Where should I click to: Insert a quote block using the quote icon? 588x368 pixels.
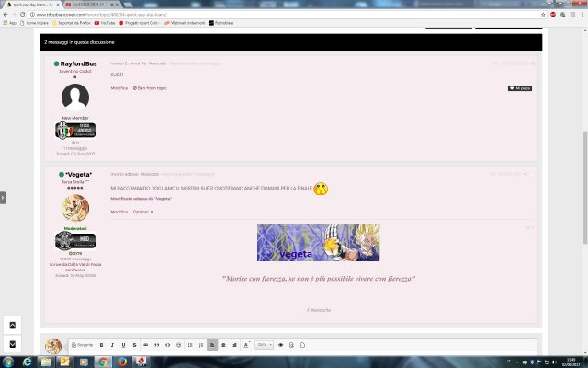(x=157, y=345)
